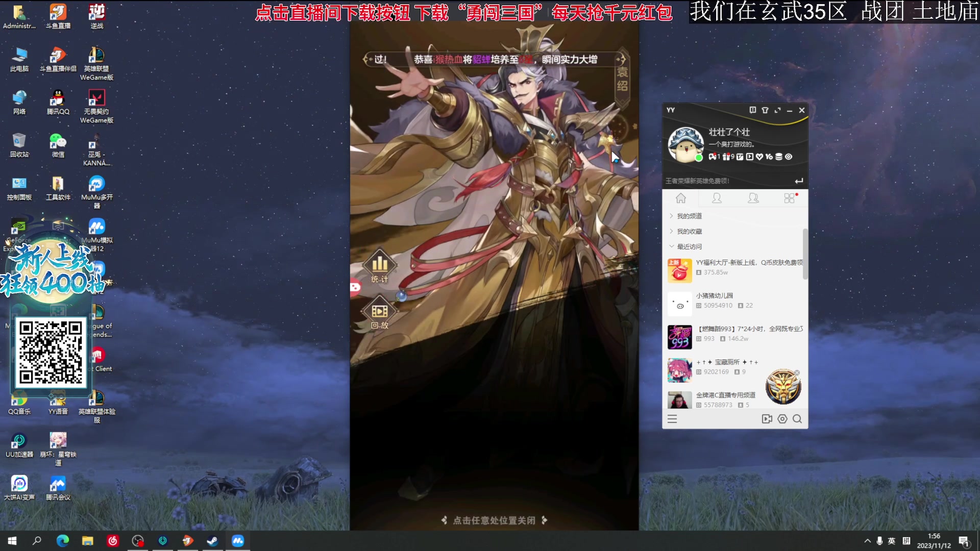Open the 控制面板 desktop icon
The width and height of the screenshot is (980, 551).
click(x=19, y=188)
